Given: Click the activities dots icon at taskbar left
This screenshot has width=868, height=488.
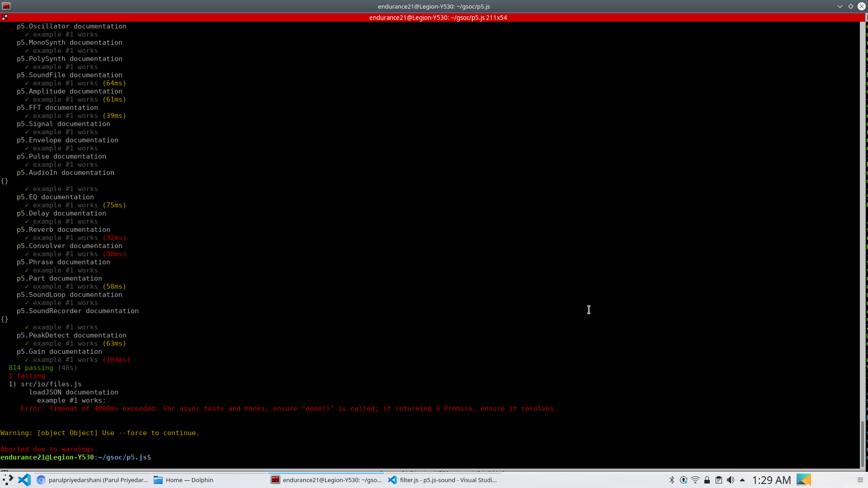Looking at the screenshot, I should click(7, 480).
